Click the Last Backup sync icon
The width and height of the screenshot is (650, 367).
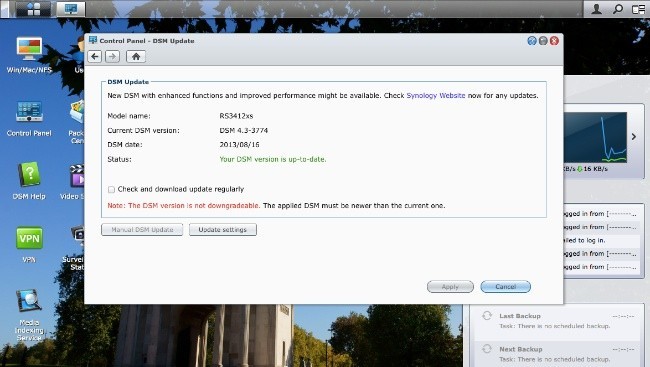coord(487,316)
